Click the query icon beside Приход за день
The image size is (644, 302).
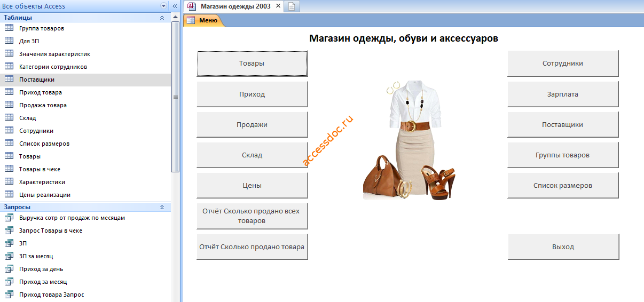coord(9,268)
